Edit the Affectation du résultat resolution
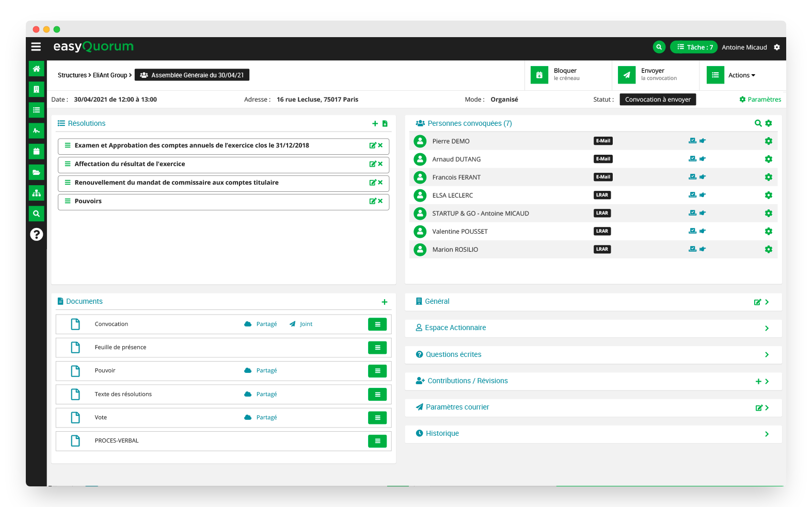 point(372,164)
